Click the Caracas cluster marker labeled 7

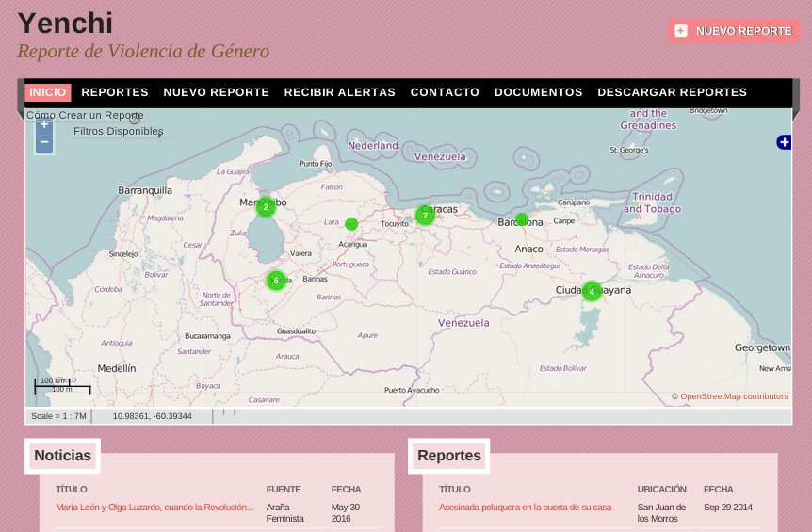tap(425, 216)
